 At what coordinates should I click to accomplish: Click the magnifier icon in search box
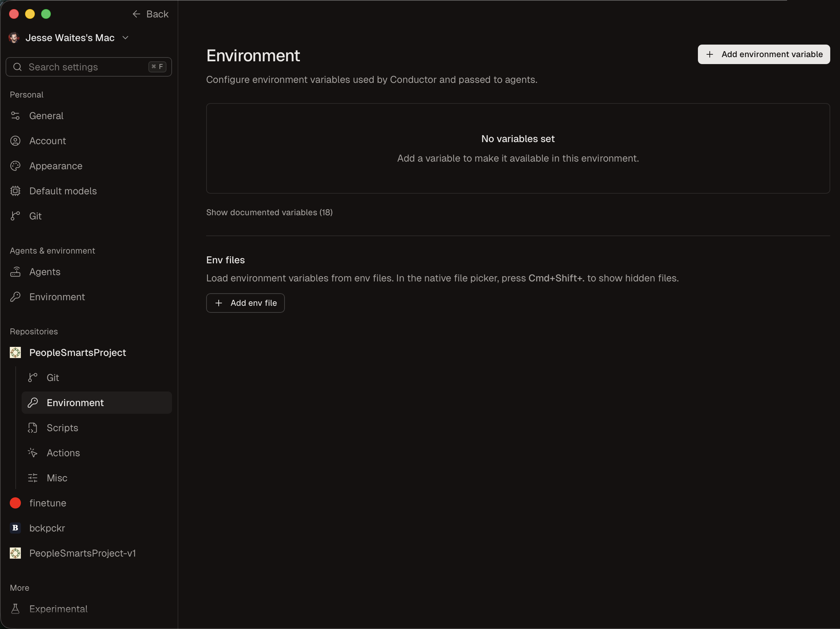coord(17,67)
